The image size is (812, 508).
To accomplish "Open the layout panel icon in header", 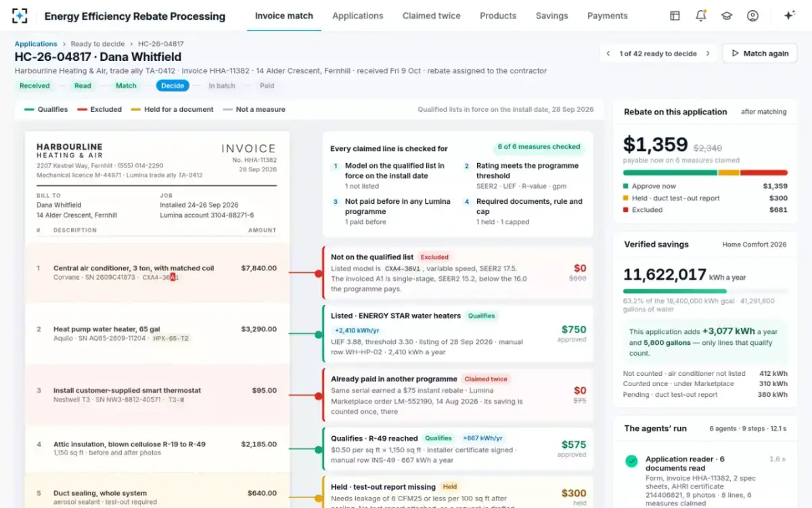I will pos(675,16).
